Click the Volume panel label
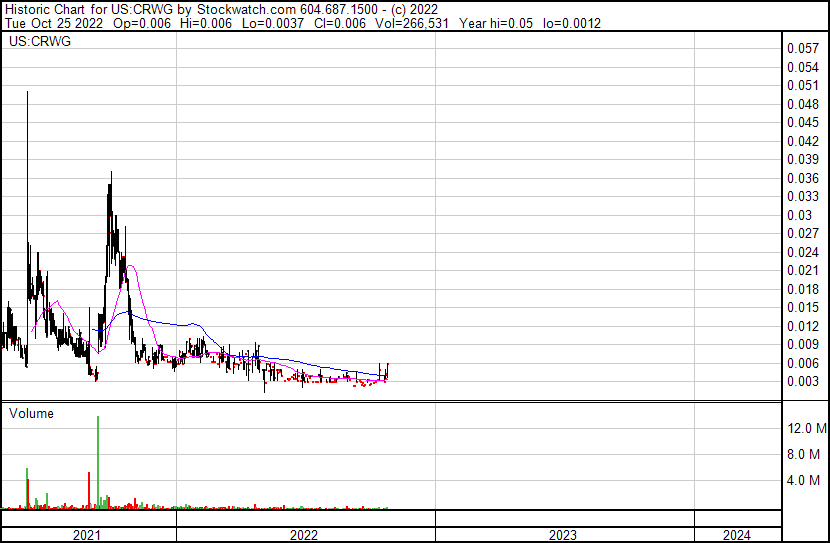Image resolution: width=830 pixels, height=543 pixels. 31,413
